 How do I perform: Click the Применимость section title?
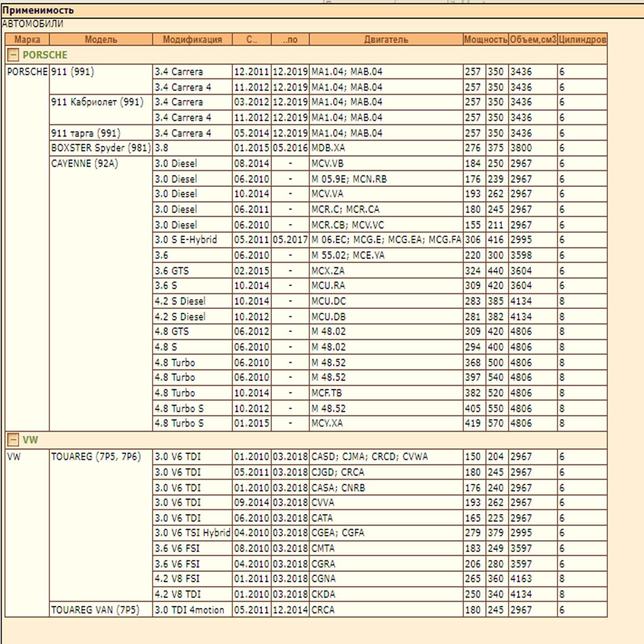coord(38,10)
